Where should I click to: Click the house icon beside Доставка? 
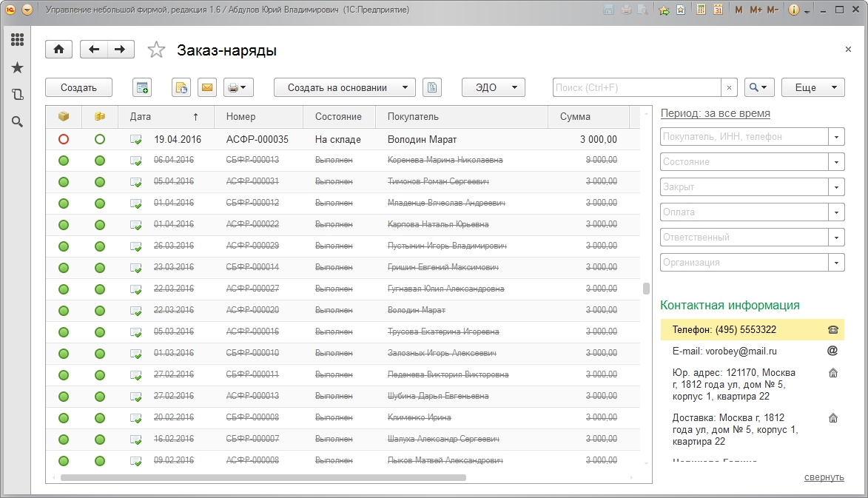point(832,418)
